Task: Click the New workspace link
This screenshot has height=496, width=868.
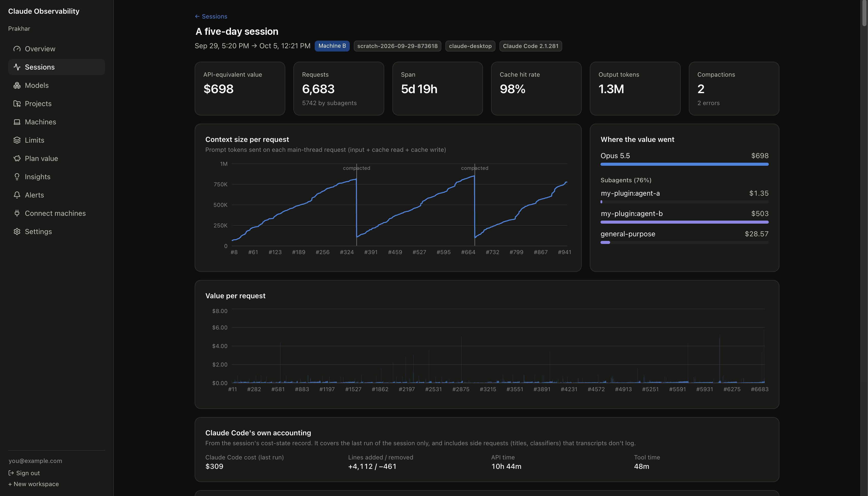Action: pos(33,484)
